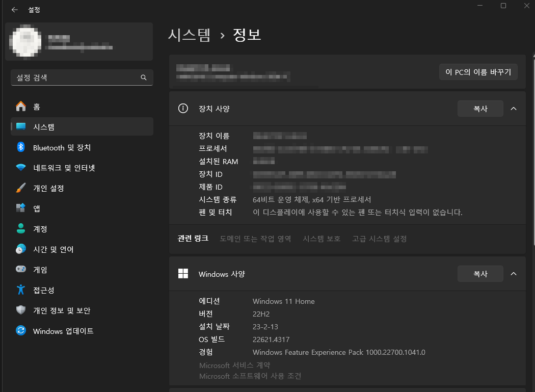The height and width of the screenshot is (392, 535).
Task: Click the Windows 11 Home edition value
Action: click(x=283, y=301)
